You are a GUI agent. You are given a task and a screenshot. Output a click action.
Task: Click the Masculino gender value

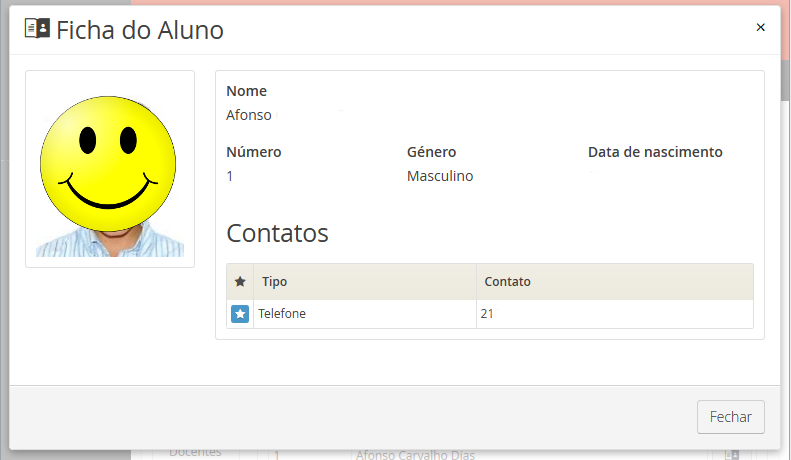pos(440,176)
